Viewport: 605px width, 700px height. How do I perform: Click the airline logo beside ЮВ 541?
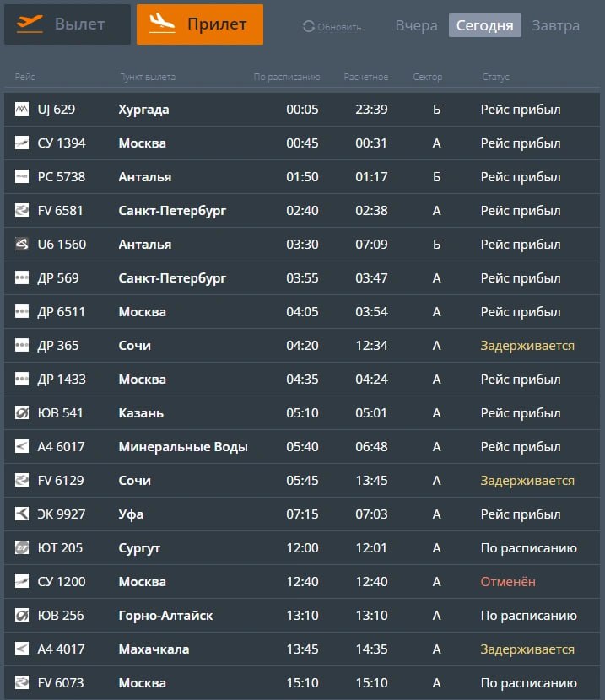click(22, 413)
